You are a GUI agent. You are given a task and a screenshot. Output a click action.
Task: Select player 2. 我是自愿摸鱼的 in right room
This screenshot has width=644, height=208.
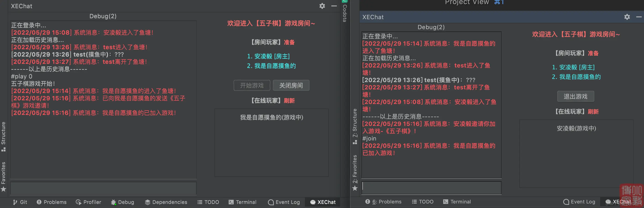pos(576,77)
